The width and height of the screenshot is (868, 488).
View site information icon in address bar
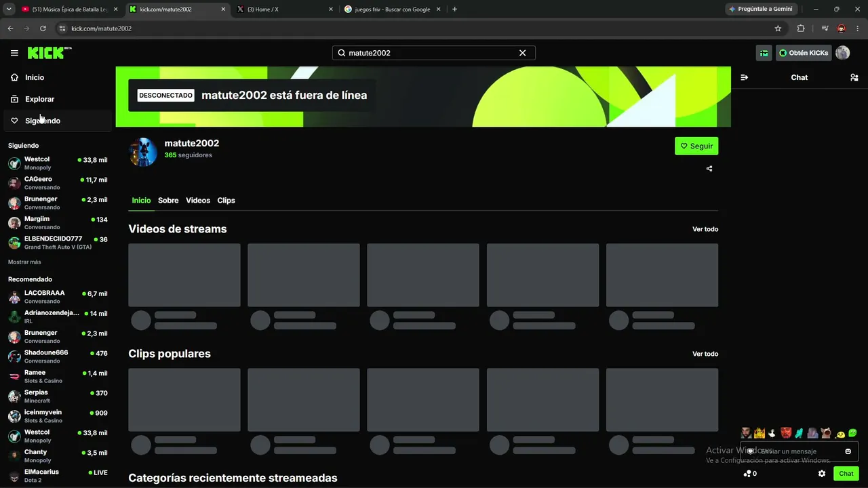point(62,28)
